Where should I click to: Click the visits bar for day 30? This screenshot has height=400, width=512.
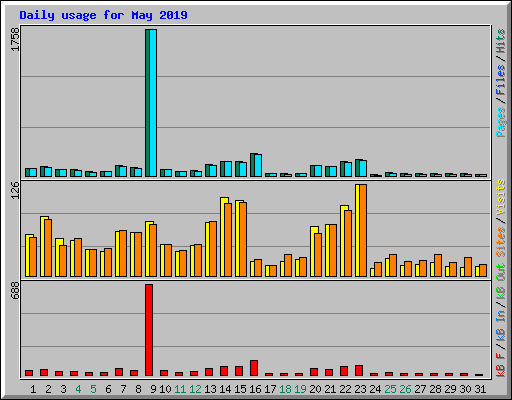(462, 272)
